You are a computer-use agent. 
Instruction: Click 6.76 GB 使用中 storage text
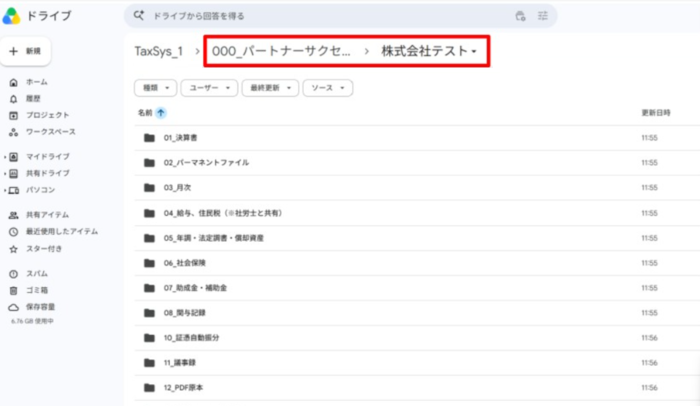(32, 321)
